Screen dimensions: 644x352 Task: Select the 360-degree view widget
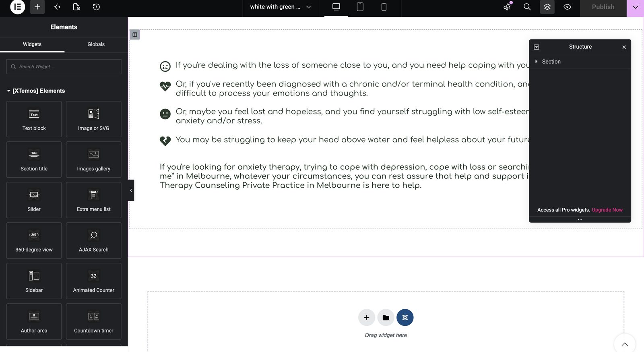(x=34, y=240)
